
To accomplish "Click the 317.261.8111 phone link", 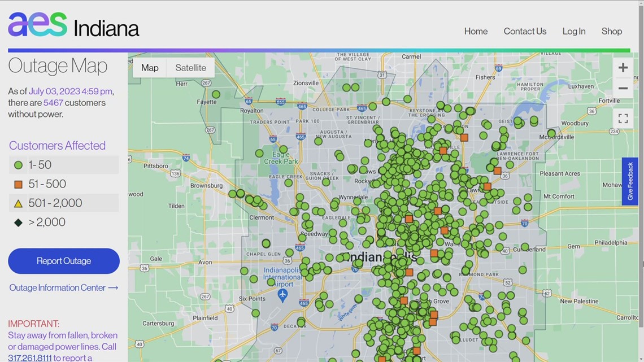I will [x=31, y=357].
